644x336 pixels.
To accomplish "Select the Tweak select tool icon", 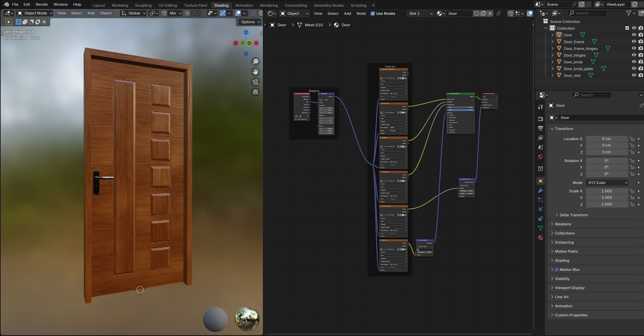I will click(x=9, y=22).
